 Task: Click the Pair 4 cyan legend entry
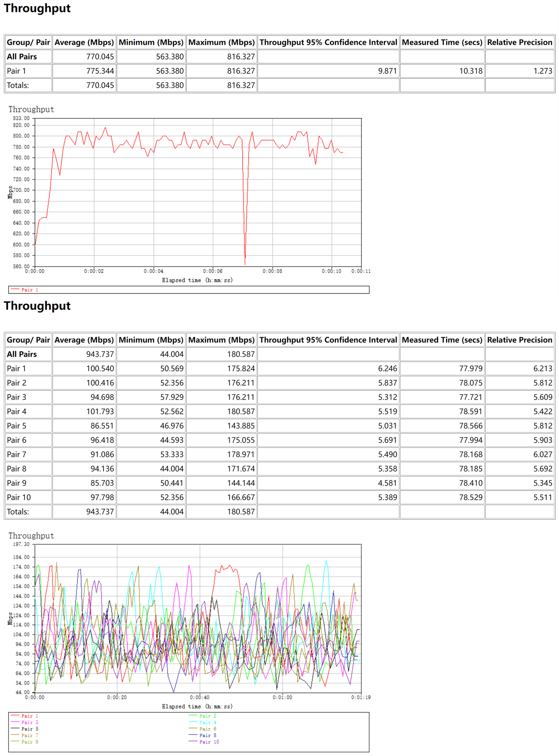click(208, 722)
